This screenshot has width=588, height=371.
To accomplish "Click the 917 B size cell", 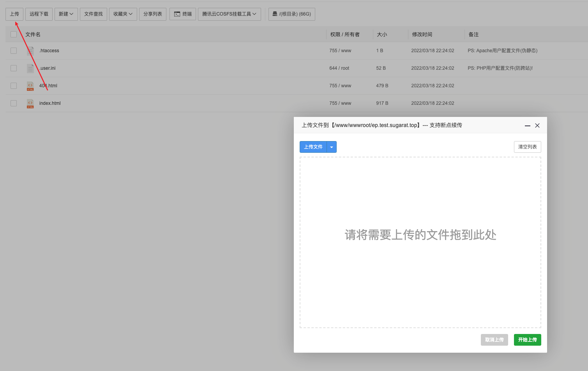I will click(382, 103).
